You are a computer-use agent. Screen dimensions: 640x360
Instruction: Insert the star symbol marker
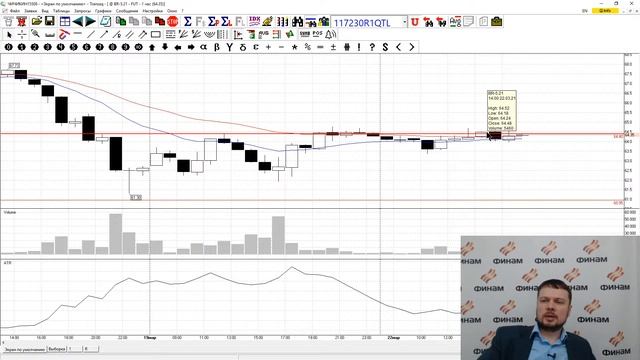[294, 47]
